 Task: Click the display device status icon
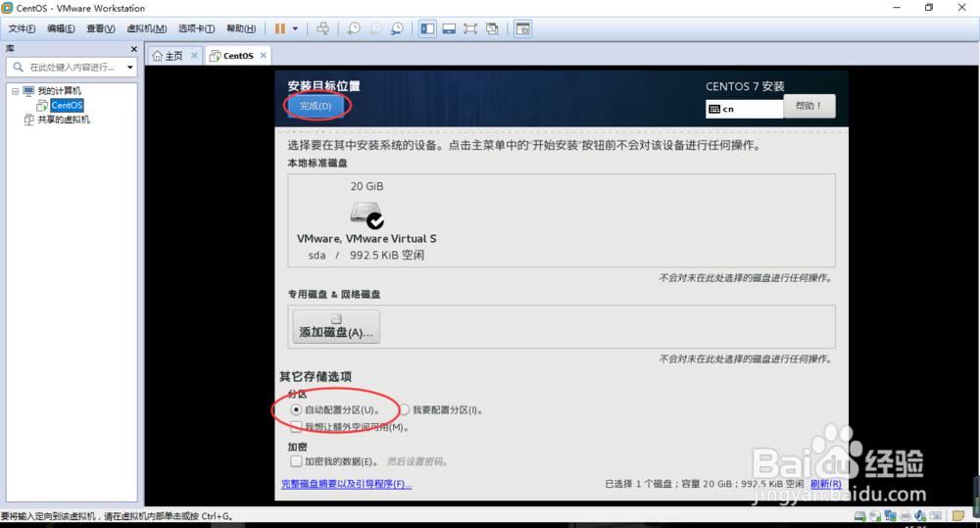936,516
